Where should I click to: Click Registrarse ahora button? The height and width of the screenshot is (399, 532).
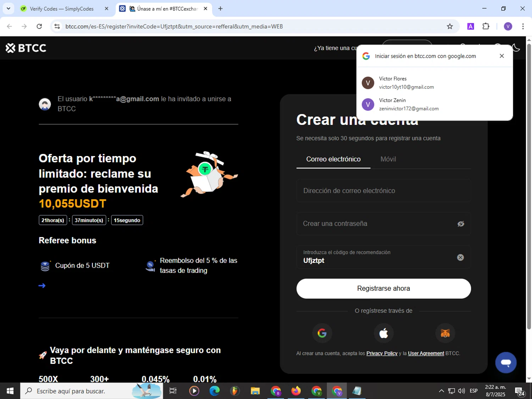[383, 288]
